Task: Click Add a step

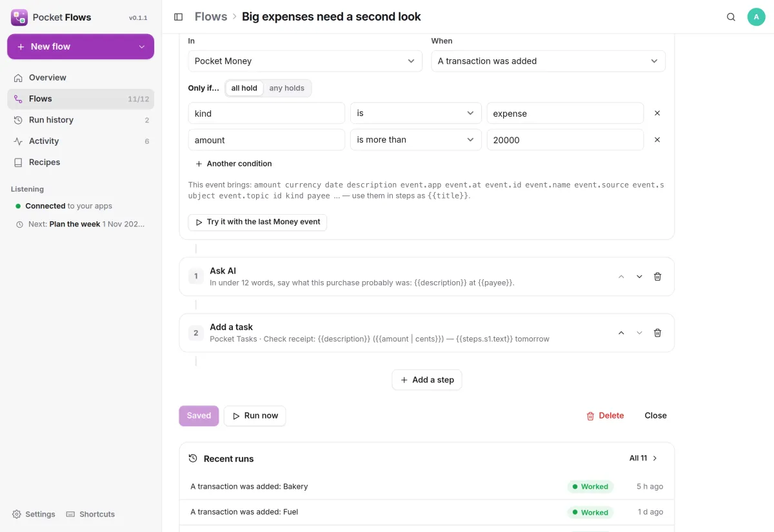Action: [427, 380]
